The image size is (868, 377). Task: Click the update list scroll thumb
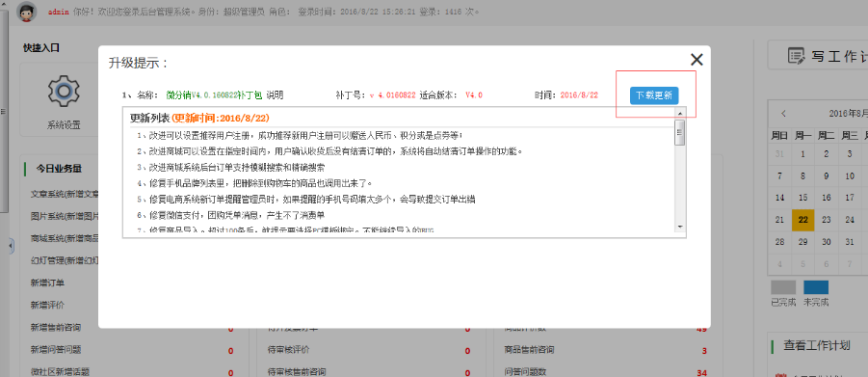coord(680,132)
